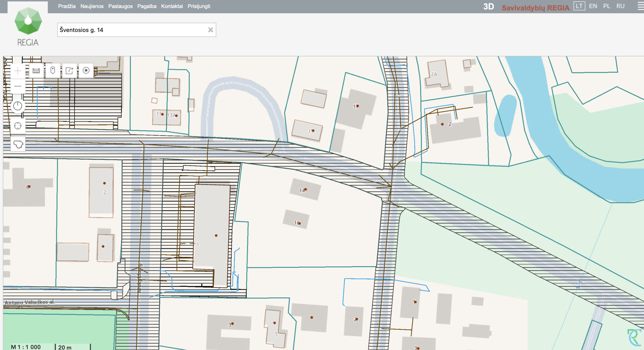
Task: Reset map rotation with compass button
Action: (x=18, y=106)
